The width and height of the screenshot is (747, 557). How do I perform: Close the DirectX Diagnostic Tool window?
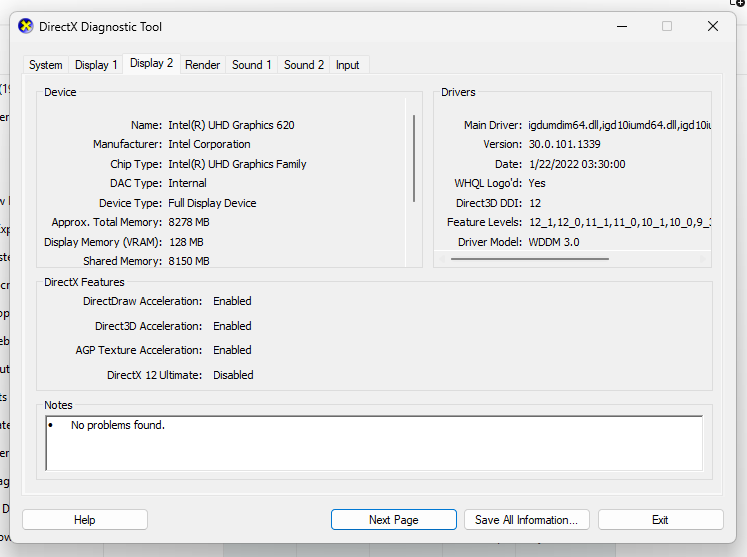click(x=712, y=27)
